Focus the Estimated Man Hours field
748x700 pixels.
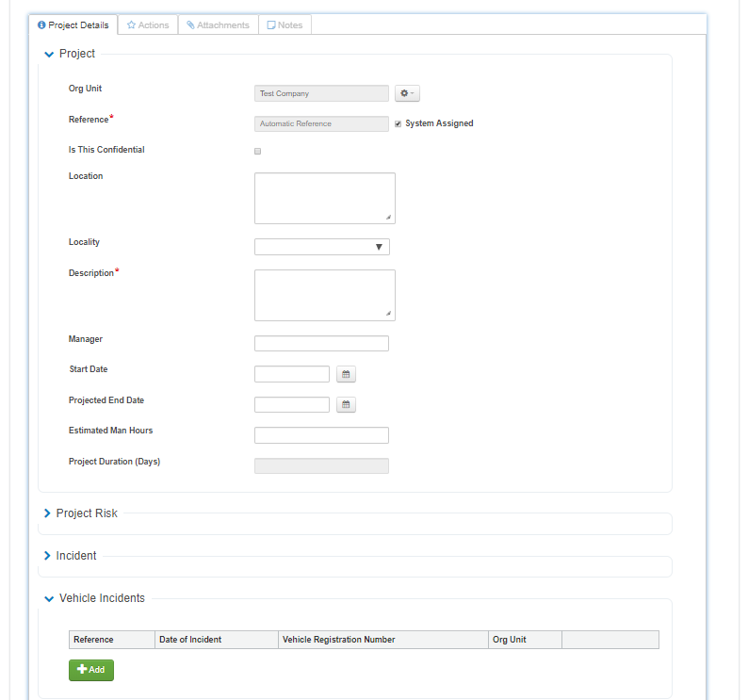coord(321,435)
